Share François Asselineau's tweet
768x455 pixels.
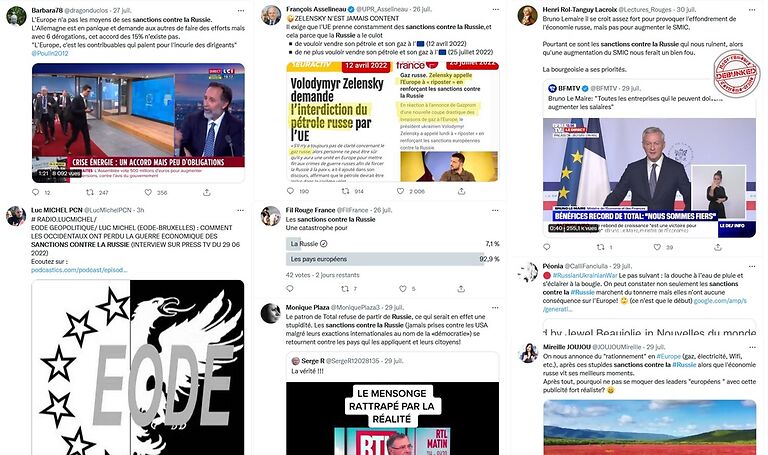coord(461,192)
